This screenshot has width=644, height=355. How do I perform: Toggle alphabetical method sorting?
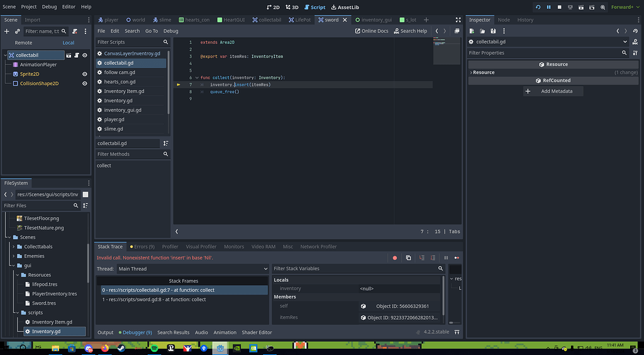[x=165, y=144]
